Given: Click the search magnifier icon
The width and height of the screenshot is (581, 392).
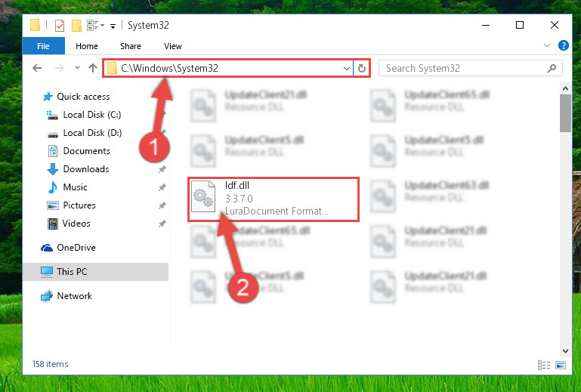Looking at the screenshot, I should pos(552,68).
